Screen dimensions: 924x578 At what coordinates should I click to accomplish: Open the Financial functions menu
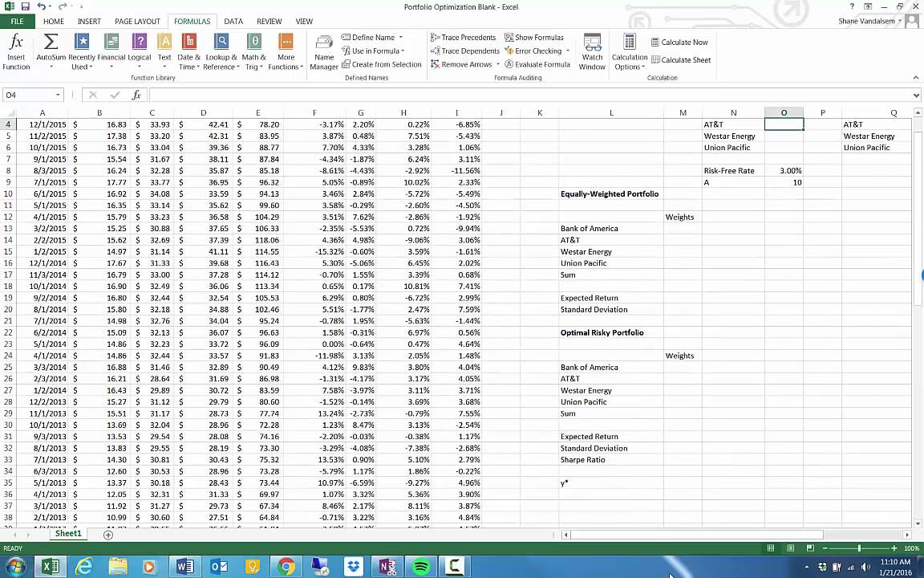(111, 52)
